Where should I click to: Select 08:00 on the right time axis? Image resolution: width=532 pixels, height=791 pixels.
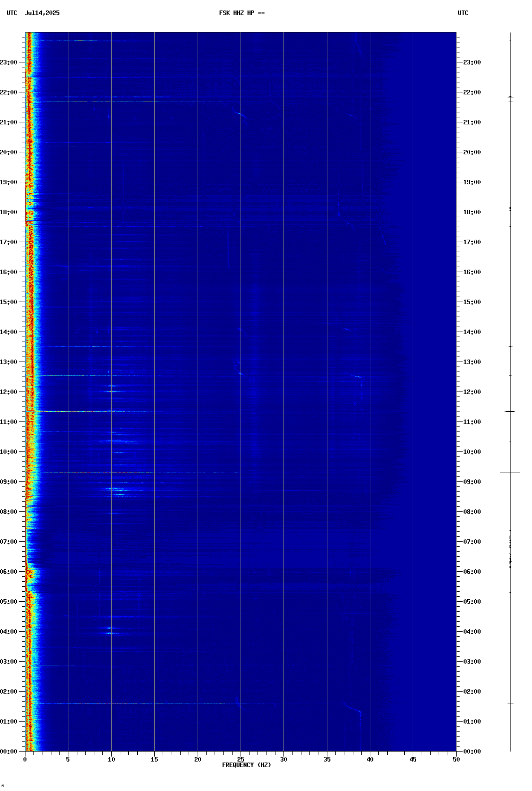click(472, 512)
